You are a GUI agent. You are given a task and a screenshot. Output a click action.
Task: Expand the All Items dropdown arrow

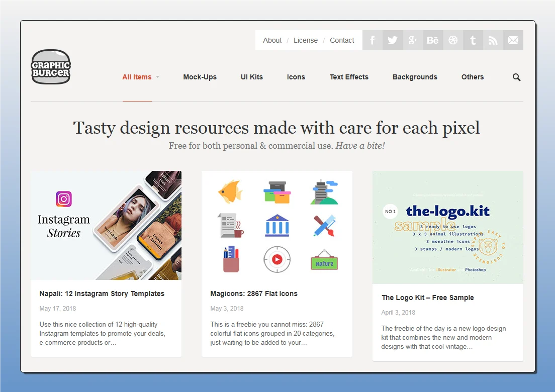point(157,77)
